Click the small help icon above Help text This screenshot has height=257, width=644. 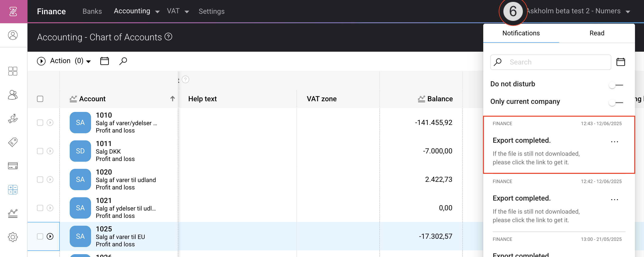pyautogui.click(x=185, y=79)
